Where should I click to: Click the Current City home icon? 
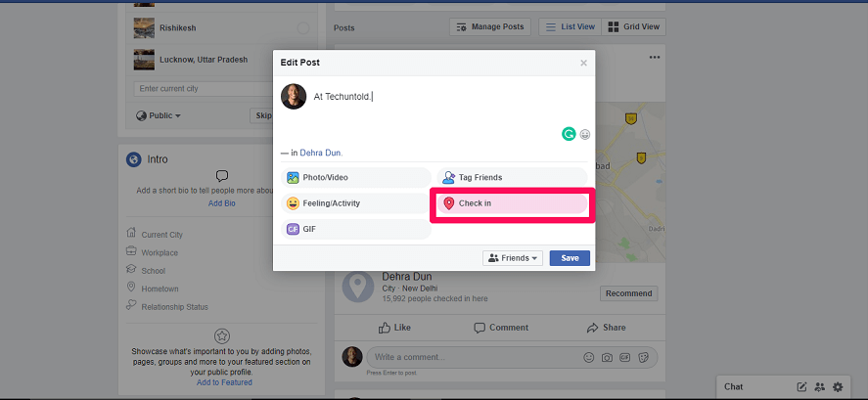[131, 232]
